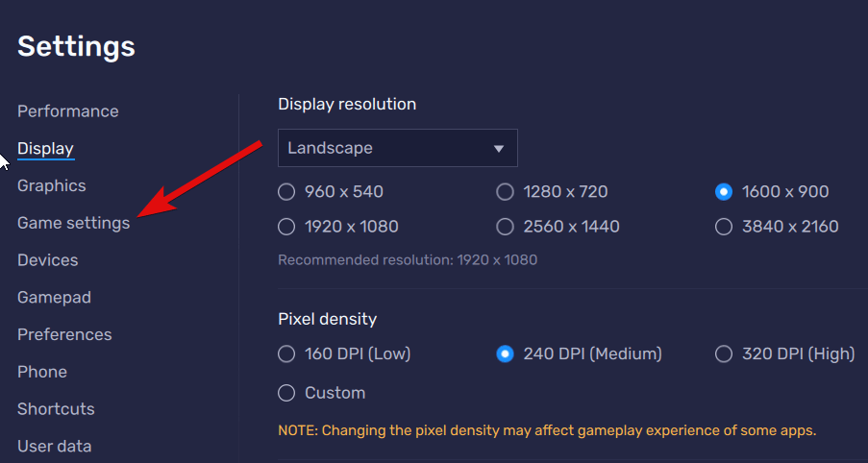
Task: Select the 1600 x 900 resolution option
Action: 724,192
